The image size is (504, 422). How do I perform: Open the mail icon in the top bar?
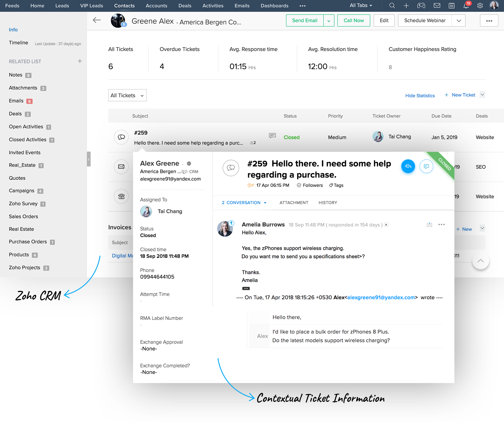437,6
